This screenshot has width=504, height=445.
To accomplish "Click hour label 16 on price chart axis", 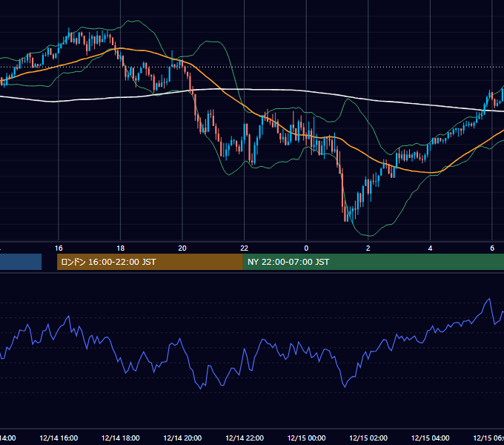I will 59,248.
